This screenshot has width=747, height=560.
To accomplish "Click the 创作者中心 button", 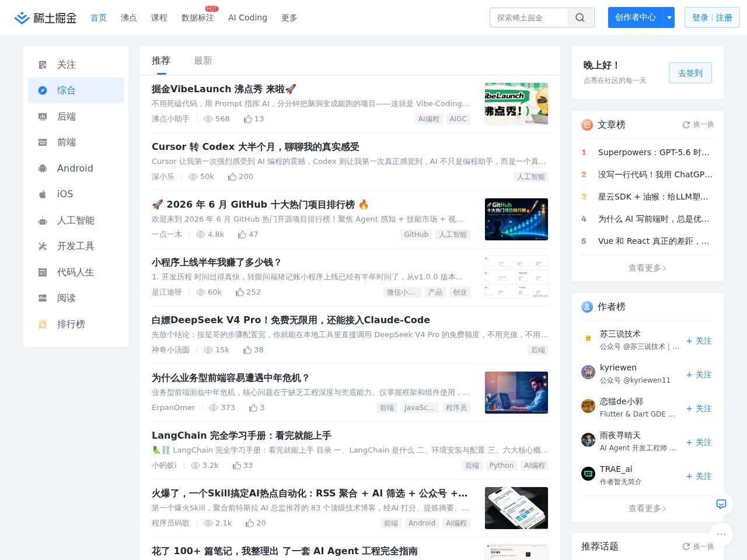I will click(x=636, y=17).
